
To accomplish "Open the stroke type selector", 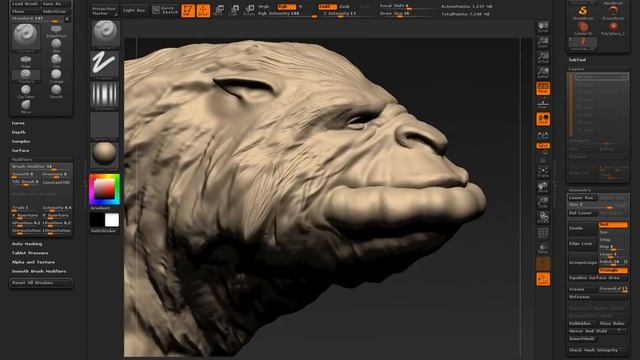I will pos(105,64).
